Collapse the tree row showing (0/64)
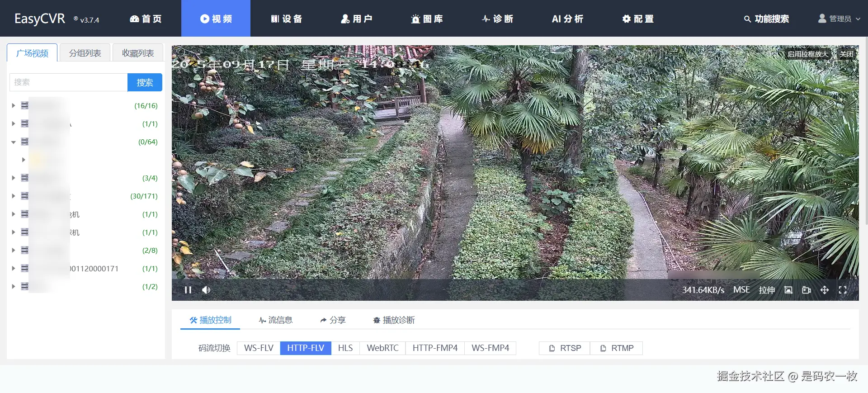Image resolution: width=868 pixels, height=393 pixels. point(14,142)
